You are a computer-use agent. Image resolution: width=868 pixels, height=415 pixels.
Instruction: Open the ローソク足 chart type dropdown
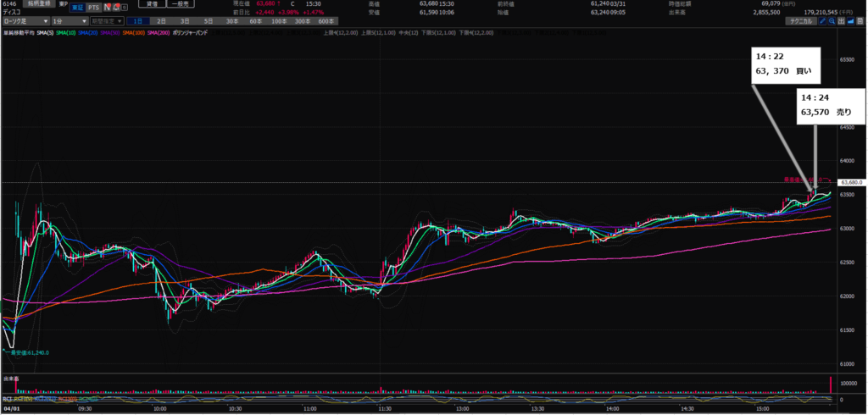24,20
